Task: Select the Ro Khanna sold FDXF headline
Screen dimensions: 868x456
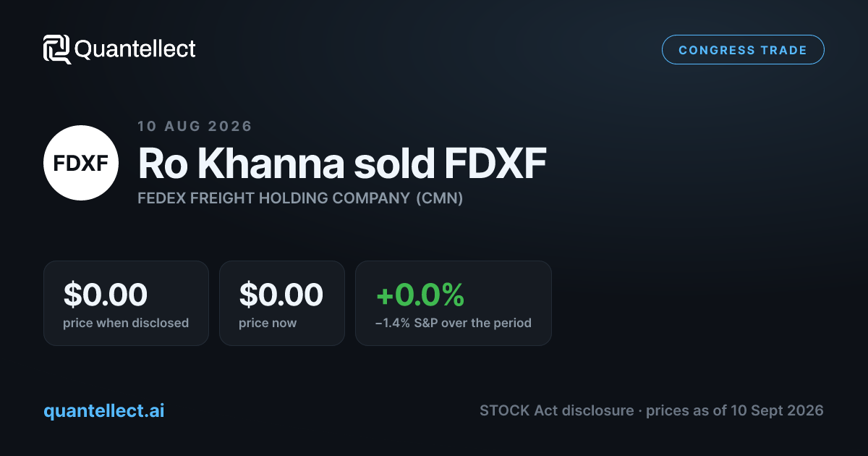Action: click(x=342, y=164)
